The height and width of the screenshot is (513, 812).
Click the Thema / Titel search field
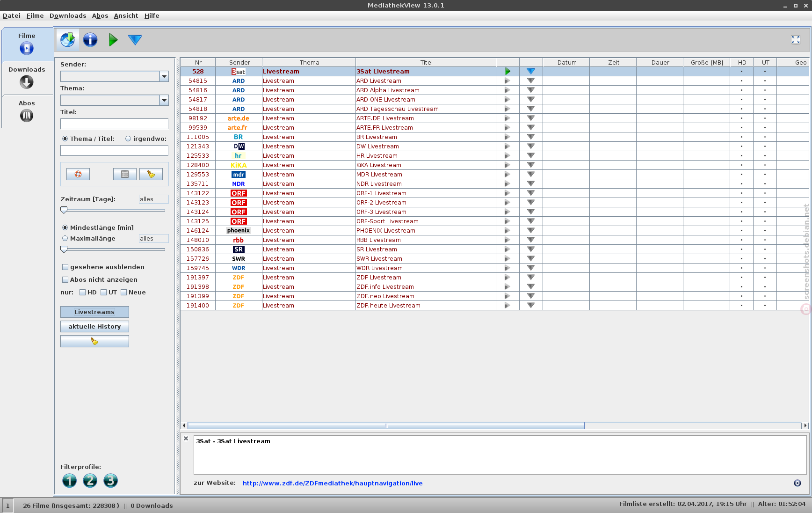tap(114, 150)
